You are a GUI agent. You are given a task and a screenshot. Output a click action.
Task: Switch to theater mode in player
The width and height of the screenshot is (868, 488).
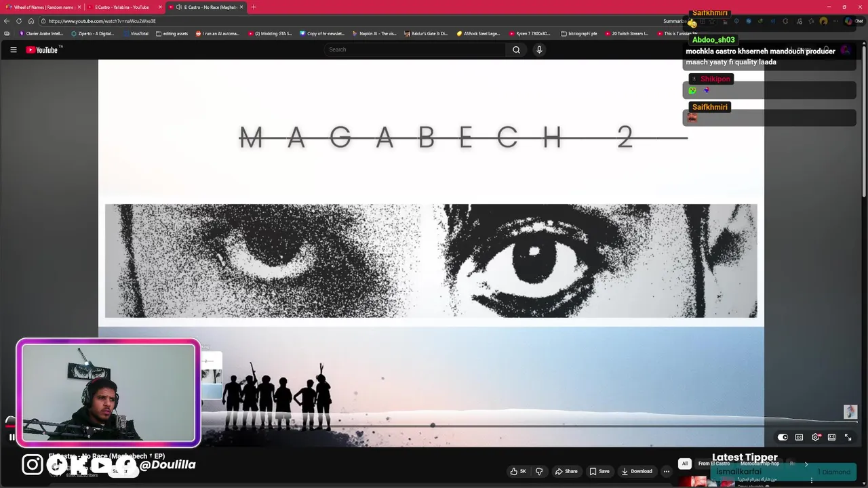[x=831, y=437]
